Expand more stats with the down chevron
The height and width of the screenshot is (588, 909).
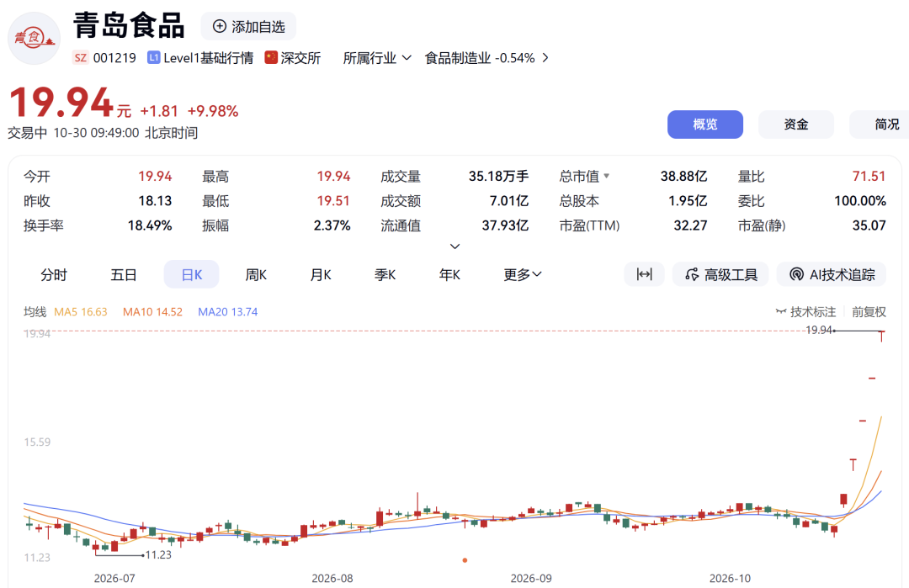tap(455, 246)
